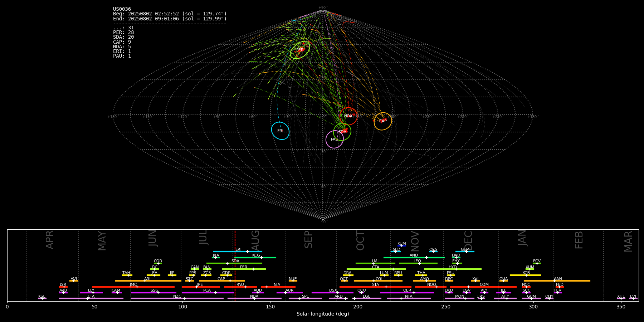Select the PER activity bar in timeline

[x=244, y=269]
